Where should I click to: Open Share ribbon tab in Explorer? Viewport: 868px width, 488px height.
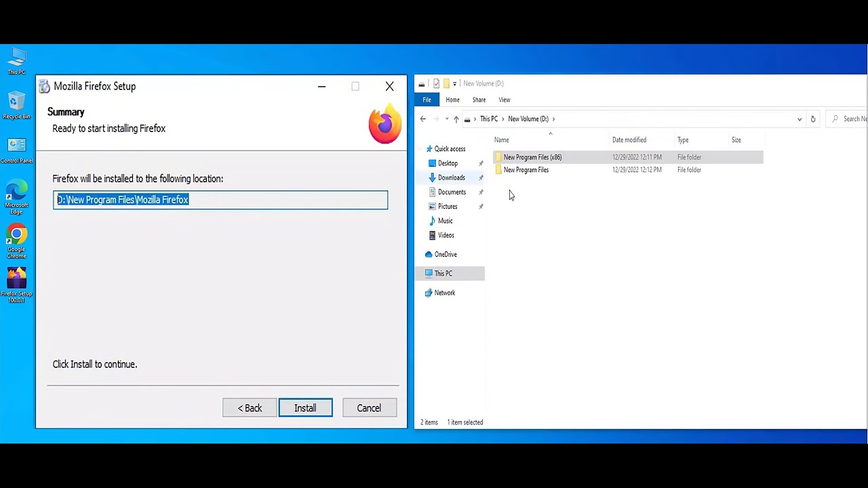pyautogui.click(x=479, y=100)
